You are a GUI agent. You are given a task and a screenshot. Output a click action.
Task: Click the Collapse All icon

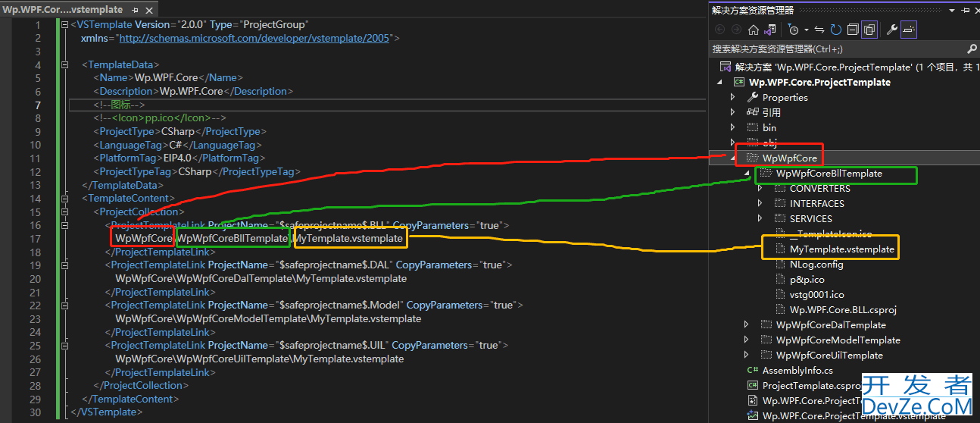(x=853, y=30)
